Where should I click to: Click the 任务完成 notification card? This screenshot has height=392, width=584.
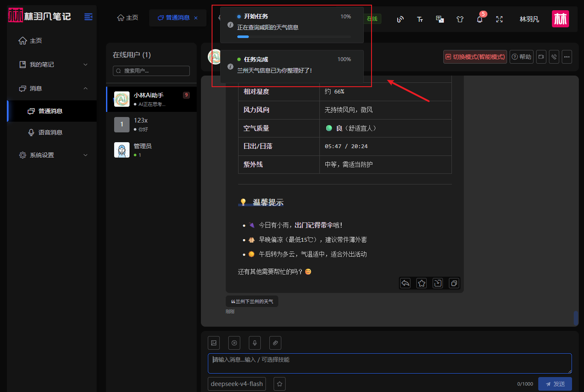292,66
